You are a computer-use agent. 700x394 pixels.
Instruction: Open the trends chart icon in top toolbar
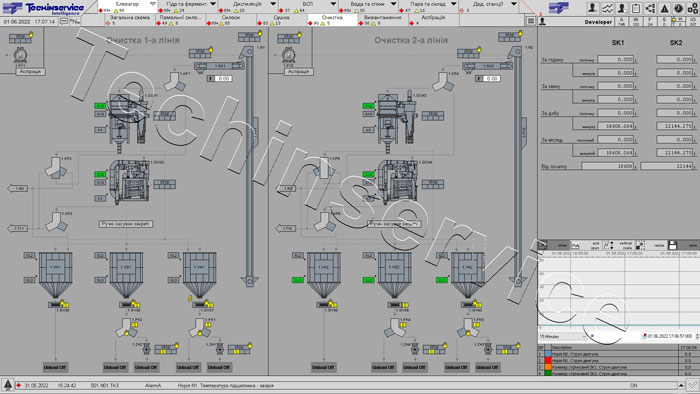point(607,8)
